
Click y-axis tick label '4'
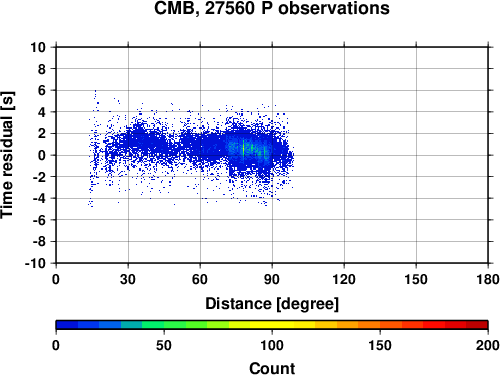[42, 112]
